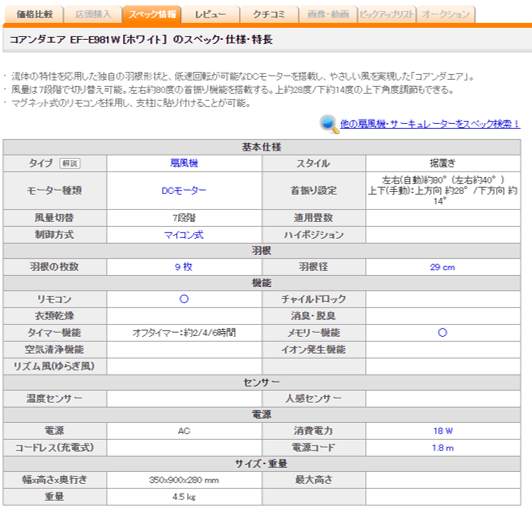532x507 pixels.
Task: Switch to the オークション tab
Action: [x=446, y=14]
